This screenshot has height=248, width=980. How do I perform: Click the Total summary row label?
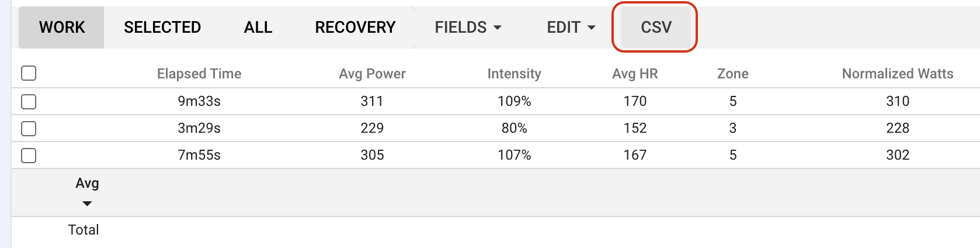(x=84, y=230)
